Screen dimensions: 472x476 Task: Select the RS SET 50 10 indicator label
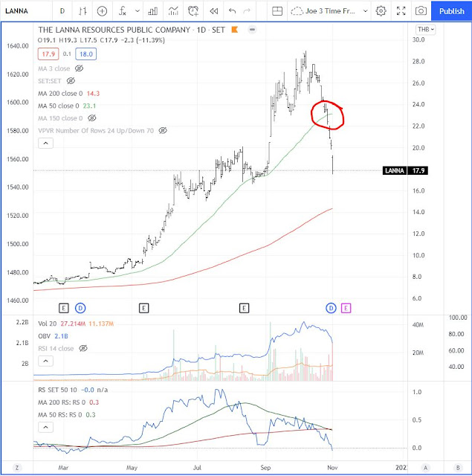[x=57, y=390]
